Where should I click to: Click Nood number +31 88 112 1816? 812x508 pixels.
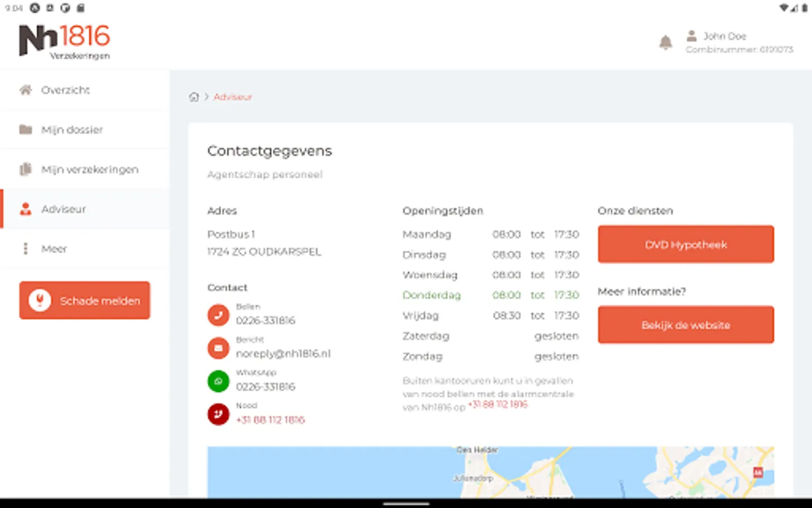coord(271,420)
